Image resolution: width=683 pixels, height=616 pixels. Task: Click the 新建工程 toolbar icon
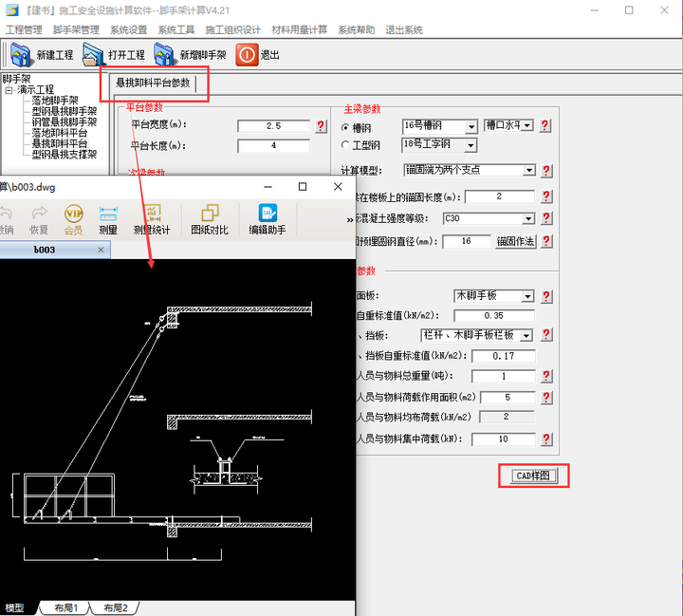(x=21, y=55)
